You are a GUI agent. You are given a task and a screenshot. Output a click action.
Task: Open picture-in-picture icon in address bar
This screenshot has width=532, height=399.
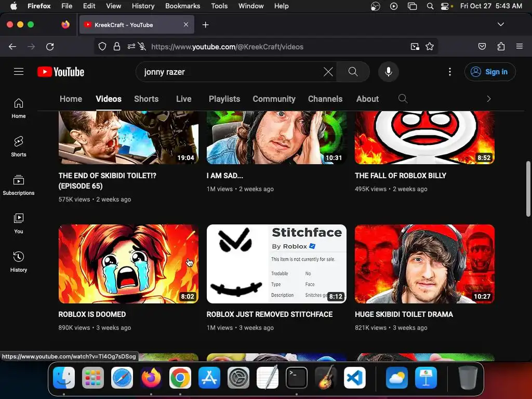[415, 46]
